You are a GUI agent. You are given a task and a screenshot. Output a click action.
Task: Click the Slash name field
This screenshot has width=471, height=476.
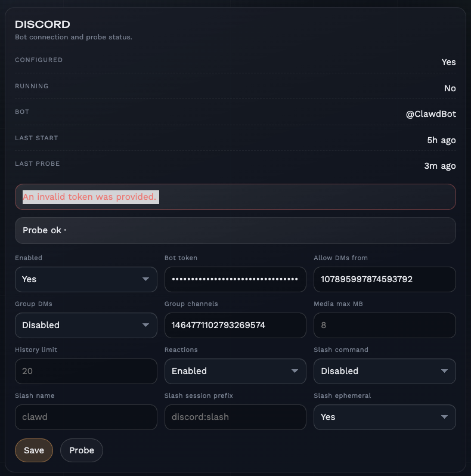(x=86, y=417)
